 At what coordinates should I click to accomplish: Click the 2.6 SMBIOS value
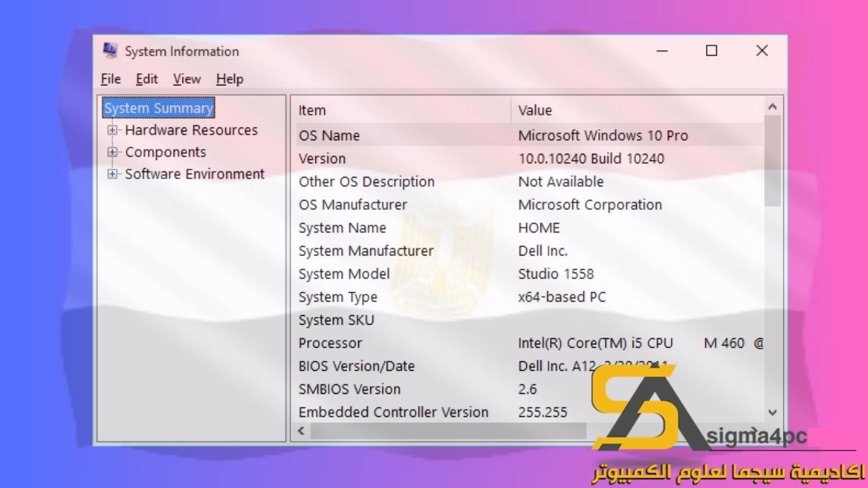click(x=527, y=389)
